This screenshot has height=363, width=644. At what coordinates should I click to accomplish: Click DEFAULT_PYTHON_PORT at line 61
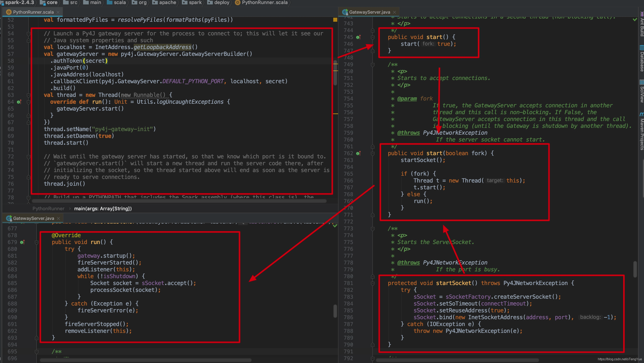coord(193,81)
